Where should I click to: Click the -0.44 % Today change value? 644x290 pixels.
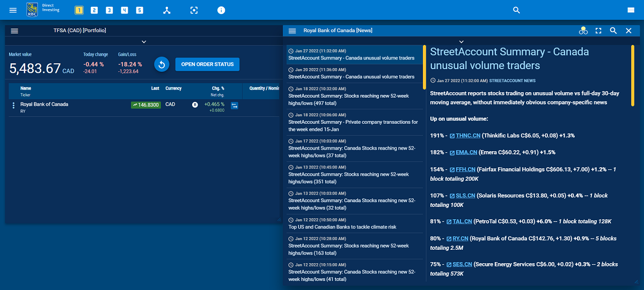(93, 64)
